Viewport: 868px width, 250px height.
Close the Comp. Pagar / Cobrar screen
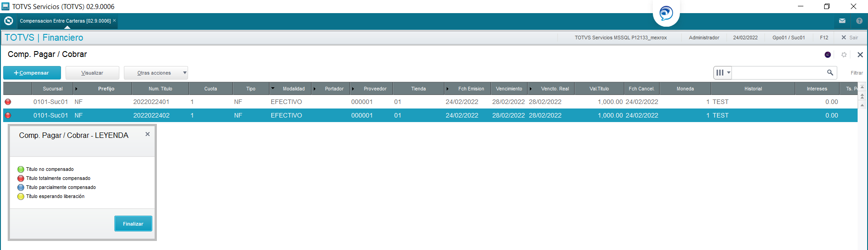point(860,55)
